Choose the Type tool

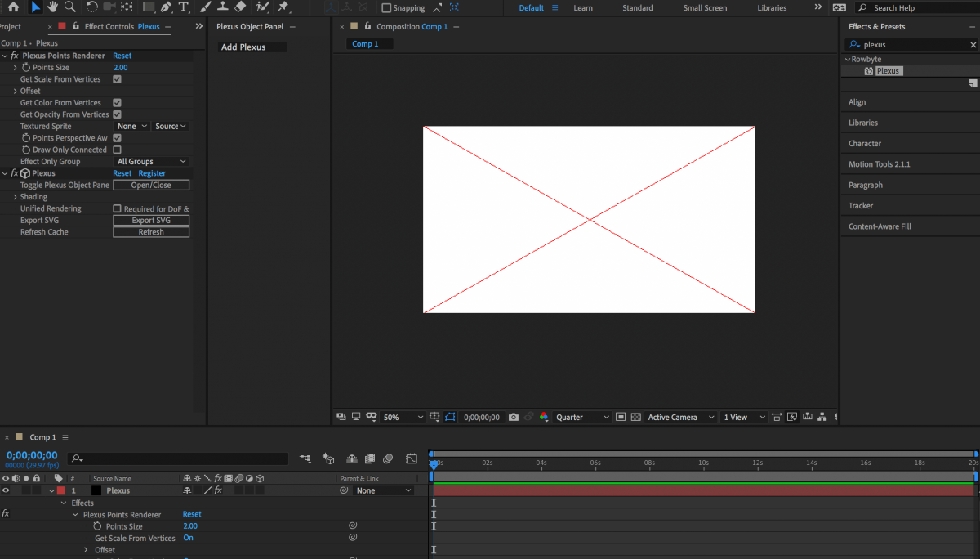[x=184, y=7]
